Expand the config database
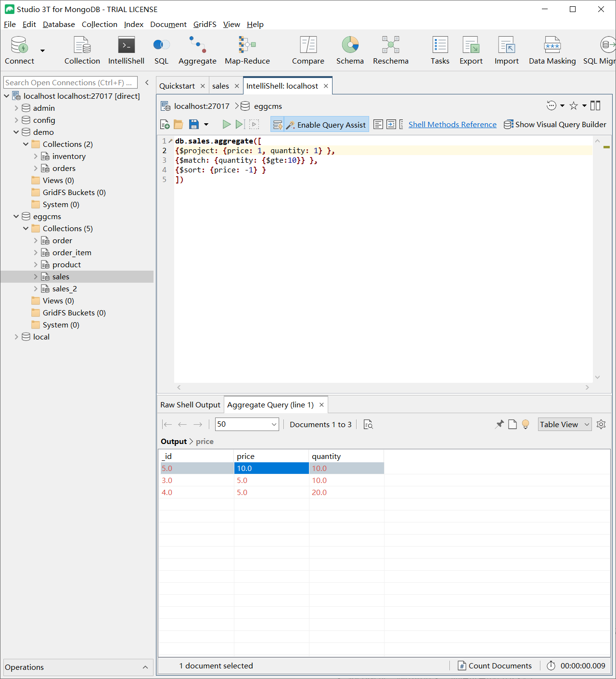616x679 pixels. click(x=16, y=120)
